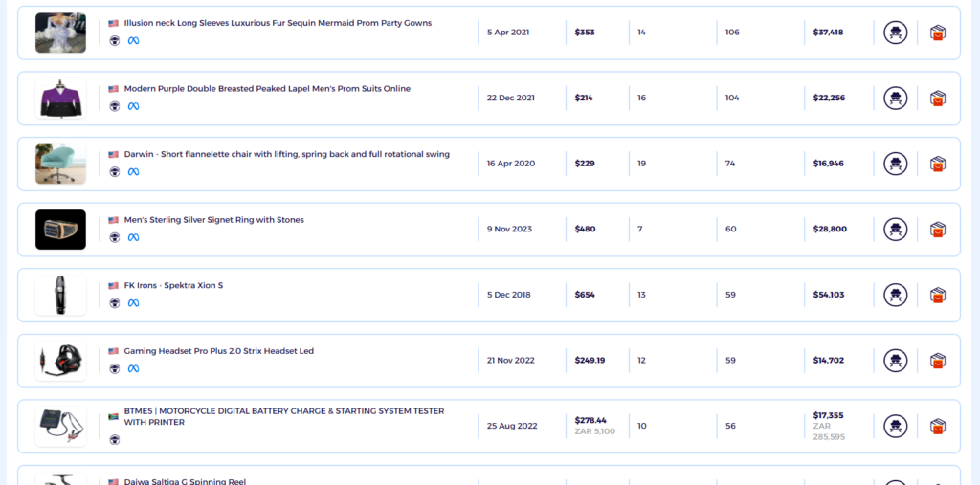
Task: Click Meta icon under Darwin flannelette chair
Action: pyautogui.click(x=133, y=172)
